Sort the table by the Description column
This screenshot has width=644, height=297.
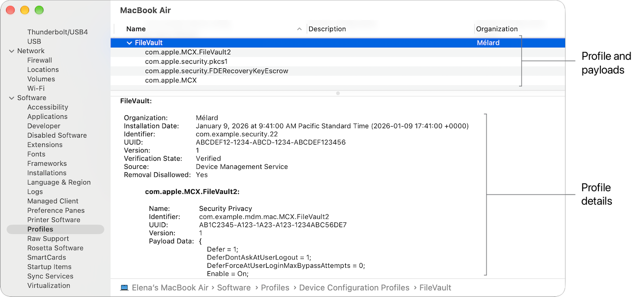327,29
